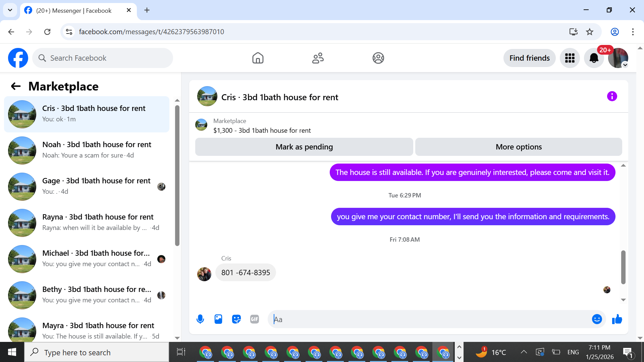Open Michael conversation in the list
The width and height of the screenshot is (644, 362).
click(x=87, y=259)
